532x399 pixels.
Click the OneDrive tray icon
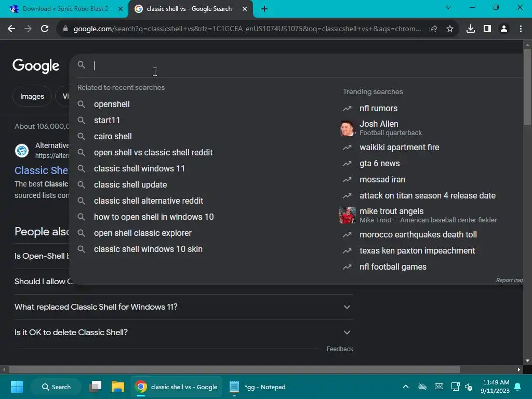click(422, 387)
